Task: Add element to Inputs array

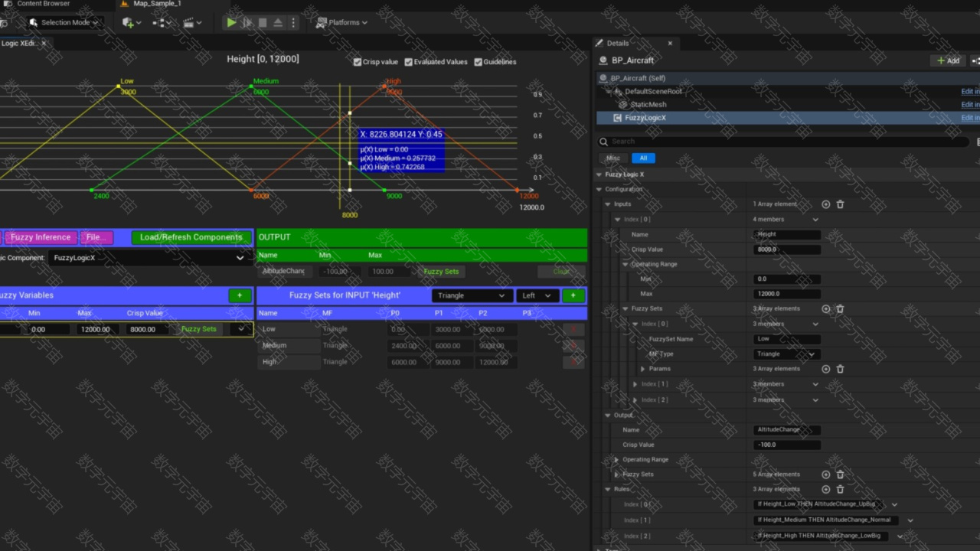Action: (825, 204)
